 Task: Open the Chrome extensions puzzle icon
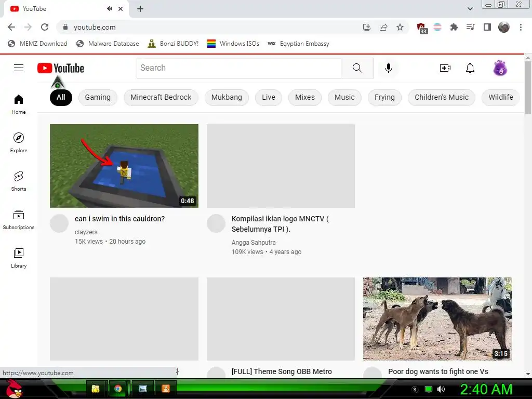[x=454, y=27]
